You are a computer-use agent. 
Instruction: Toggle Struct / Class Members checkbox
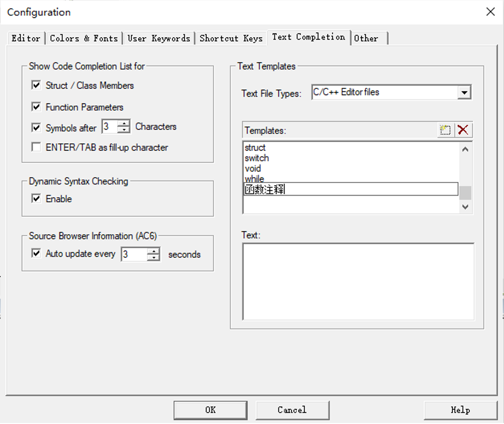point(36,85)
